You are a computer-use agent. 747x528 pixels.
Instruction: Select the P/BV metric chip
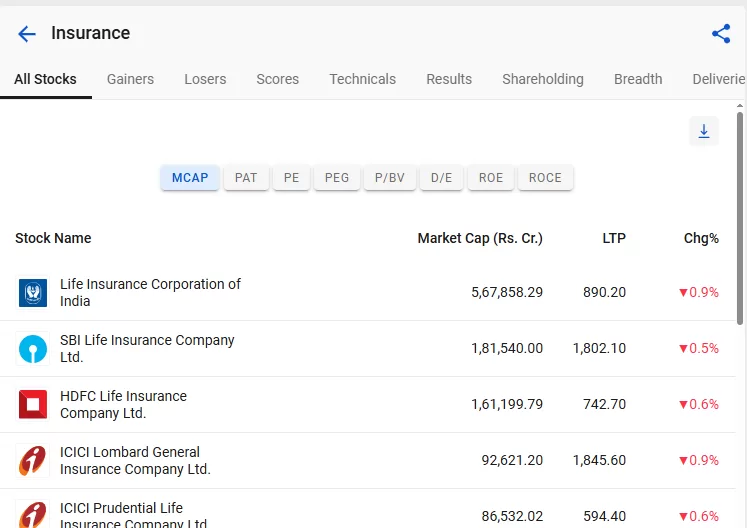pos(390,178)
